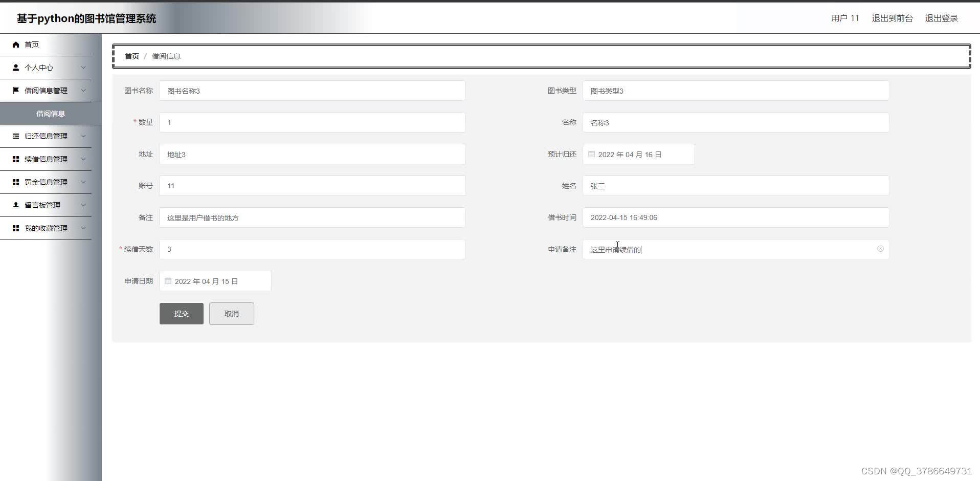Click into the 地址 input field
This screenshot has width=980, height=481.
312,154
